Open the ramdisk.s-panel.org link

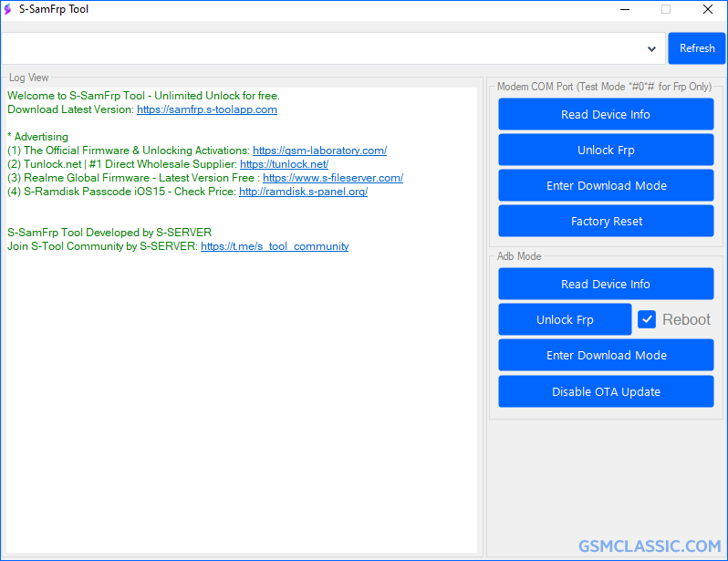(x=303, y=192)
